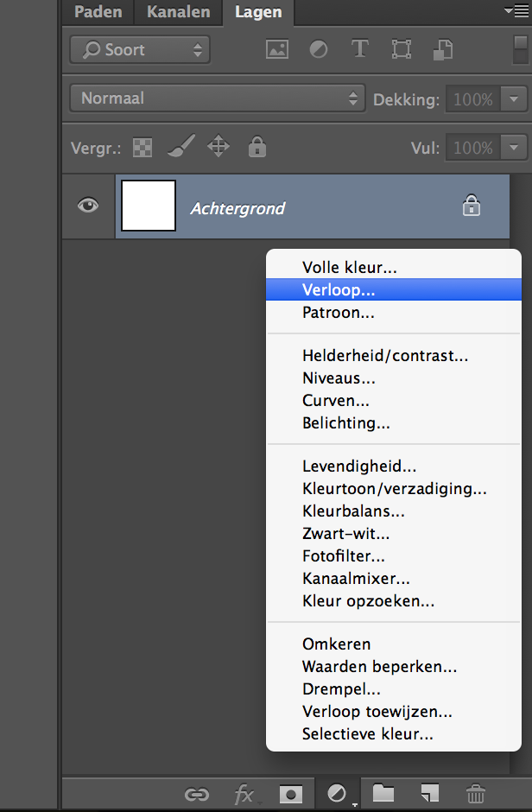The image size is (532, 812).
Task: Hide the Achtergrond layer with eye icon
Action: [x=88, y=206]
